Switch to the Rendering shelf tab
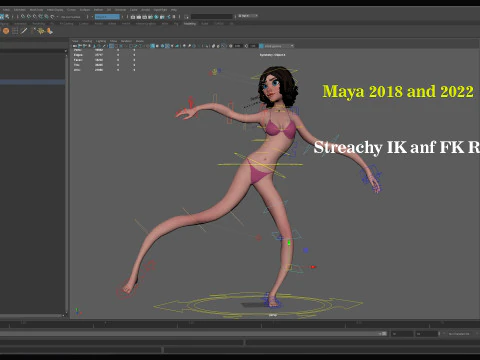 39,24
